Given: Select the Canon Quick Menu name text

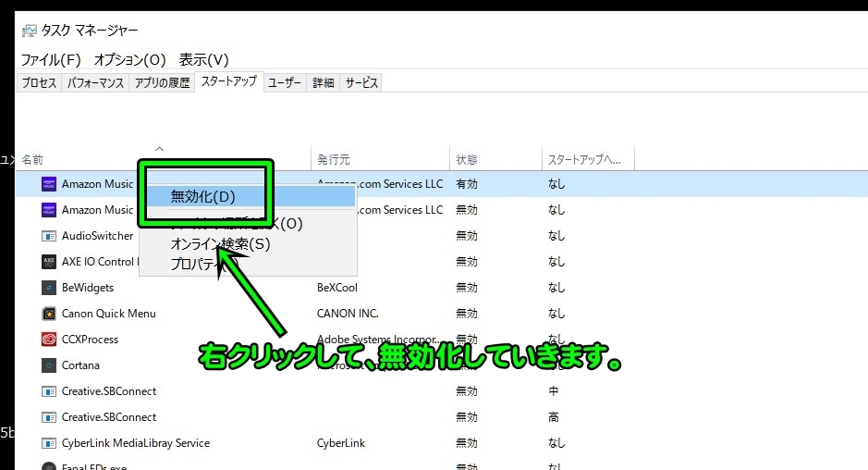Looking at the screenshot, I should pyautogui.click(x=108, y=314).
